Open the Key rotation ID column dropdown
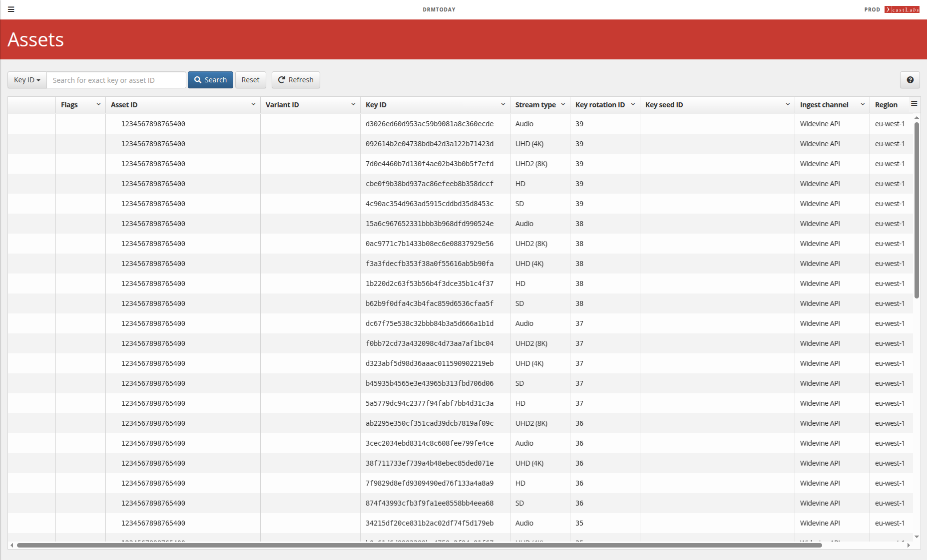927x560 pixels. pos(633,104)
